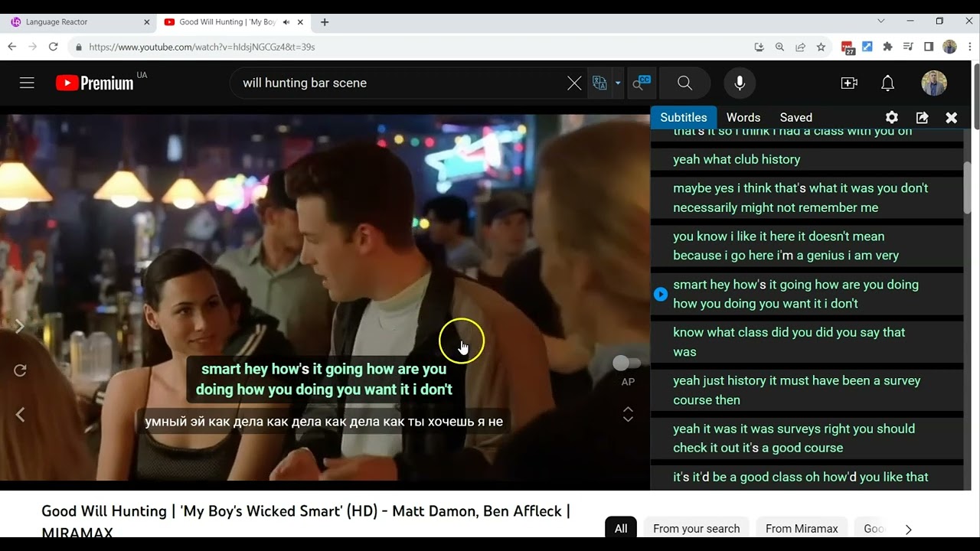Image resolution: width=980 pixels, height=551 pixels.
Task: Bookmark this page with star
Action: click(x=821, y=47)
